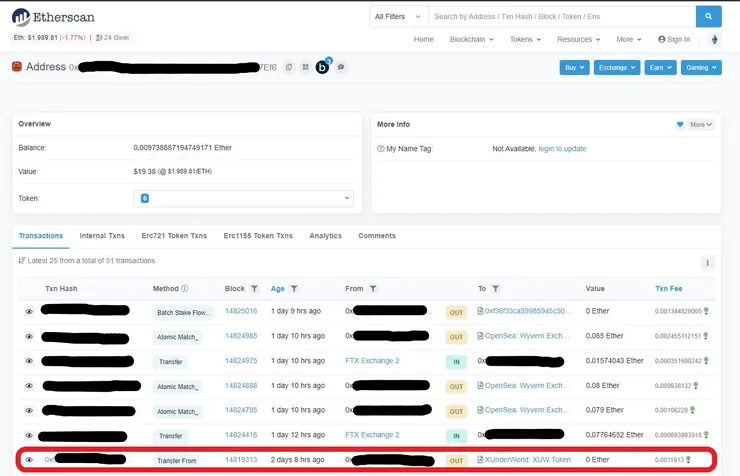Preview transaction in block 14824795 eye icon
The width and height of the screenshot is (740, 476).
pos(29,411)
